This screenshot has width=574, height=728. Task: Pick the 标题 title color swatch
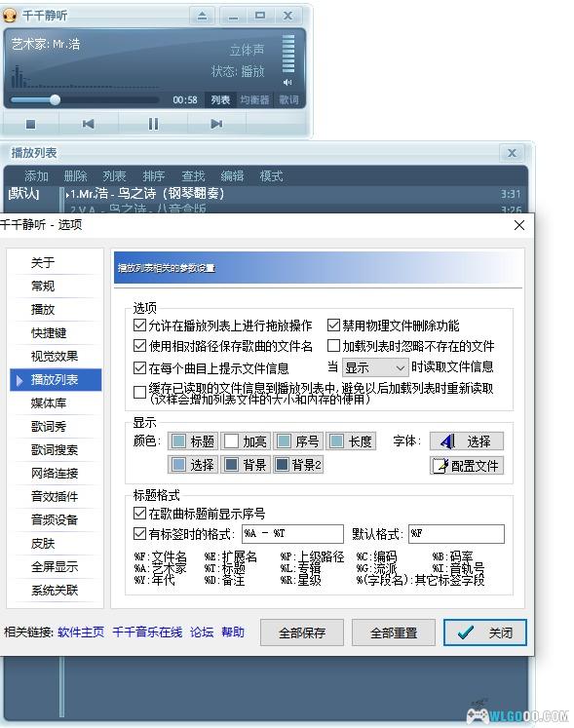coord(193,441)
